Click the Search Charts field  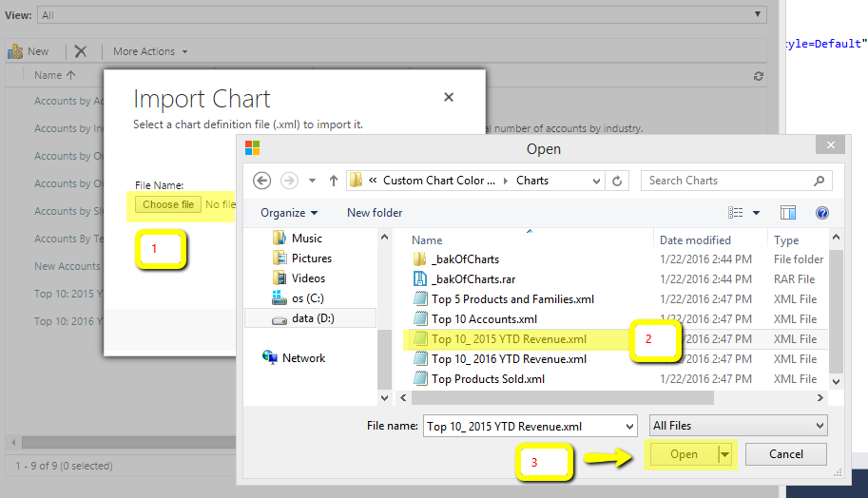727,181
